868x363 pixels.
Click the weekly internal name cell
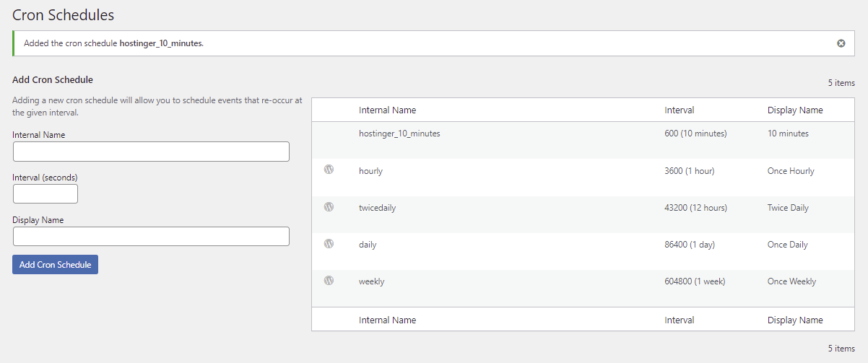pos(371,281)
